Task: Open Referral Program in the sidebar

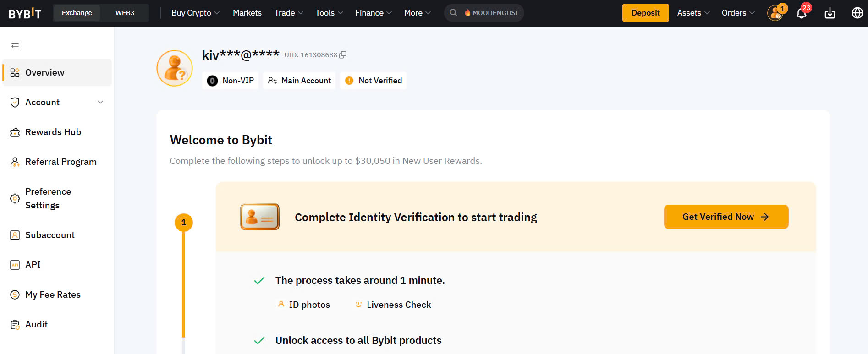Action: [x=57, y=162]
